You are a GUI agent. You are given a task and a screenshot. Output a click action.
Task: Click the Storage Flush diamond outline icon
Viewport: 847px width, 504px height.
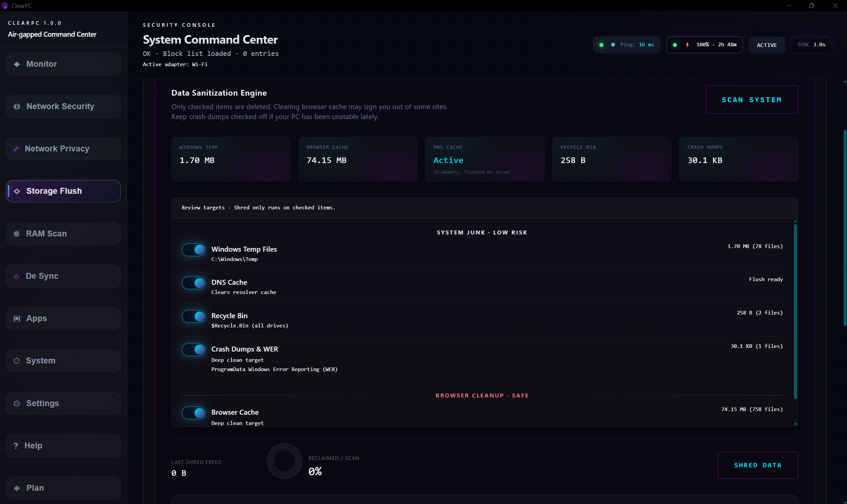17,191
